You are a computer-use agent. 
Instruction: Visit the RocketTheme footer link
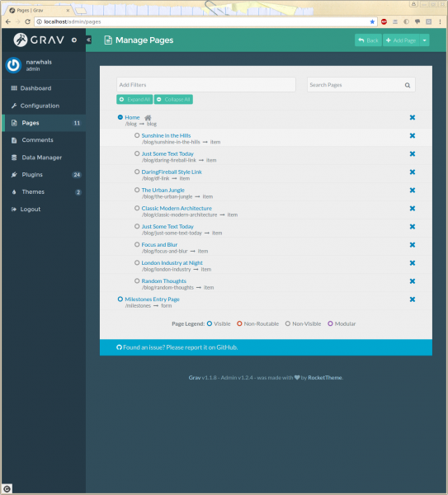click(x=325, y=378)
